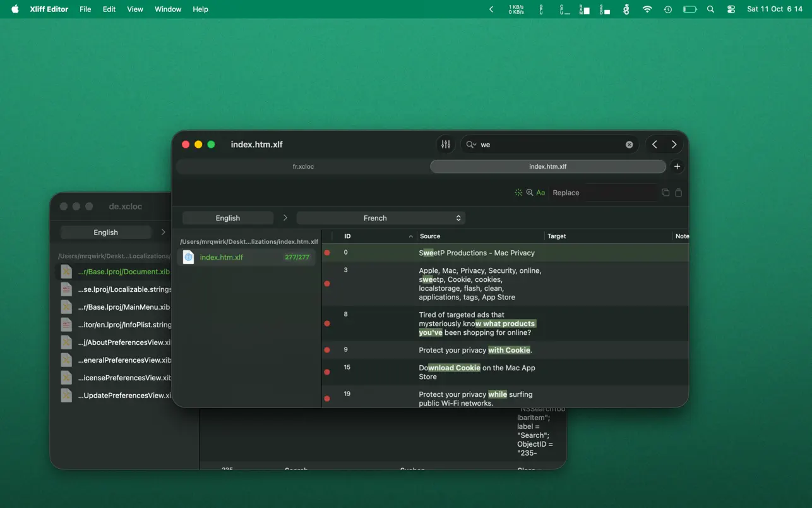Viewport: 812px width, 508px height.
Task: Click the magnifying glass in the search field
Action: 470,144
